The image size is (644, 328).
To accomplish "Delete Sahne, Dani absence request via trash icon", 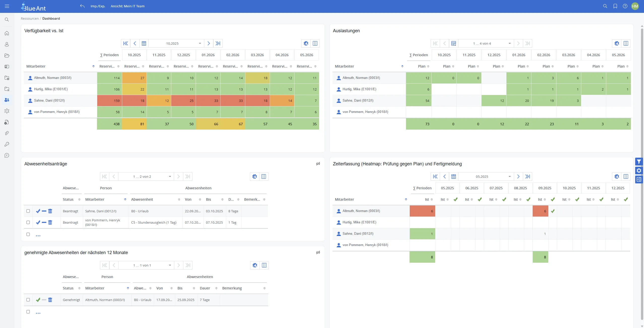I will (x=50, y=211).
